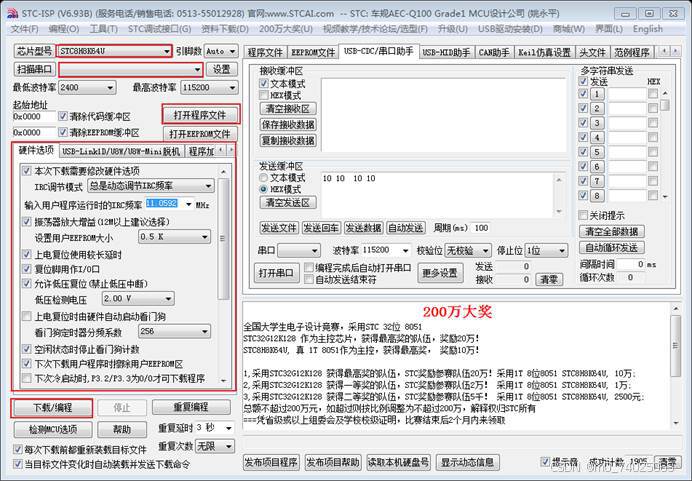
Task: Click the 起始地址 0x0000 code address field
Action: click(34, 116)
